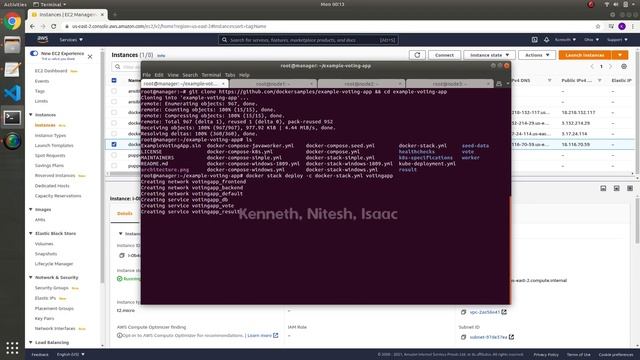Screen dimensions: 640x360
Task: Open Visual Studio Code from the dock
Action: (12, 93)
